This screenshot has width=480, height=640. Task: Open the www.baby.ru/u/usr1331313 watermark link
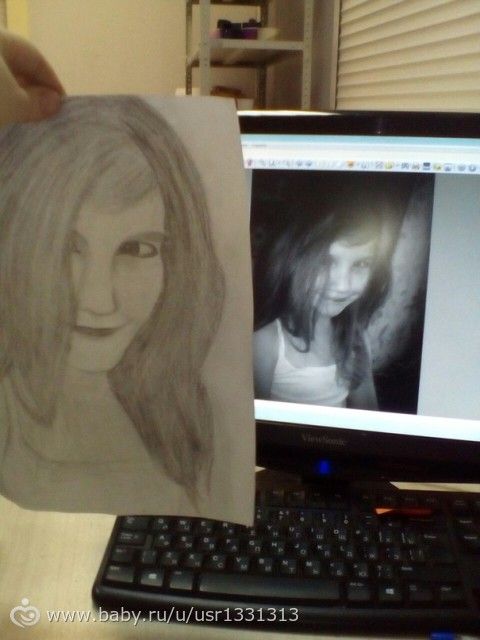[173, 615]
